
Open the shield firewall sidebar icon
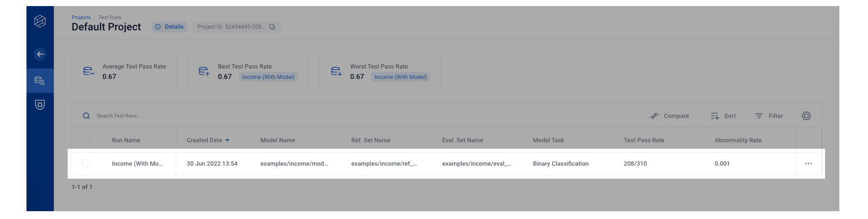40,105
